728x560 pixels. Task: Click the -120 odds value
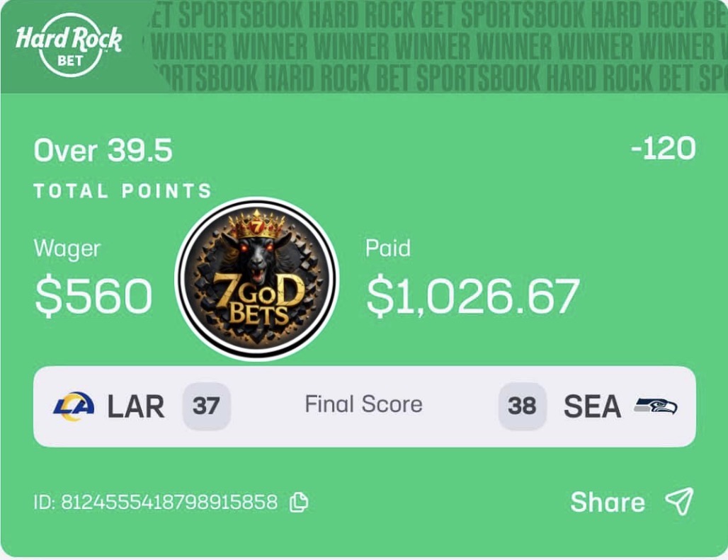(662, 149)
